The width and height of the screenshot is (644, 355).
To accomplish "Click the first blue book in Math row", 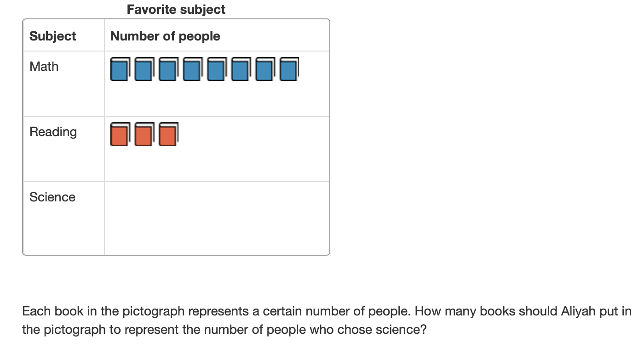I will point(119,69).
